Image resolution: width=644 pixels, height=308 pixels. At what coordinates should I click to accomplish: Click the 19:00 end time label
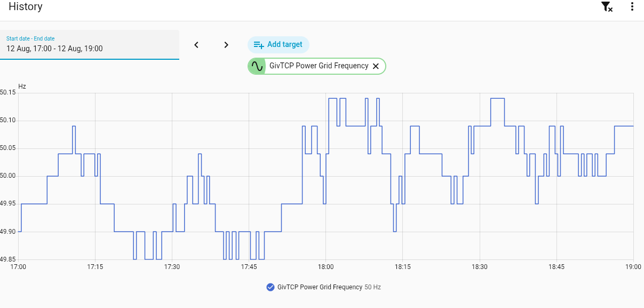coord(633,267)
